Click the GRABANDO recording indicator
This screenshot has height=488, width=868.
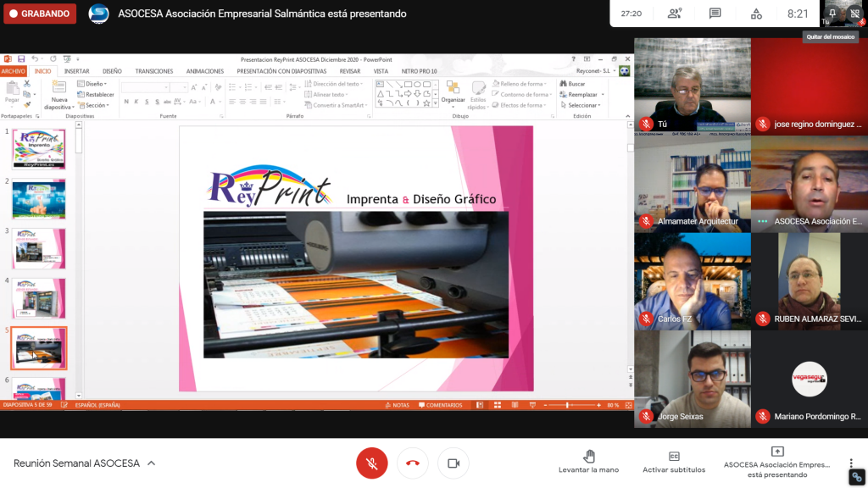pyautogui.click(x=40, y=14)
